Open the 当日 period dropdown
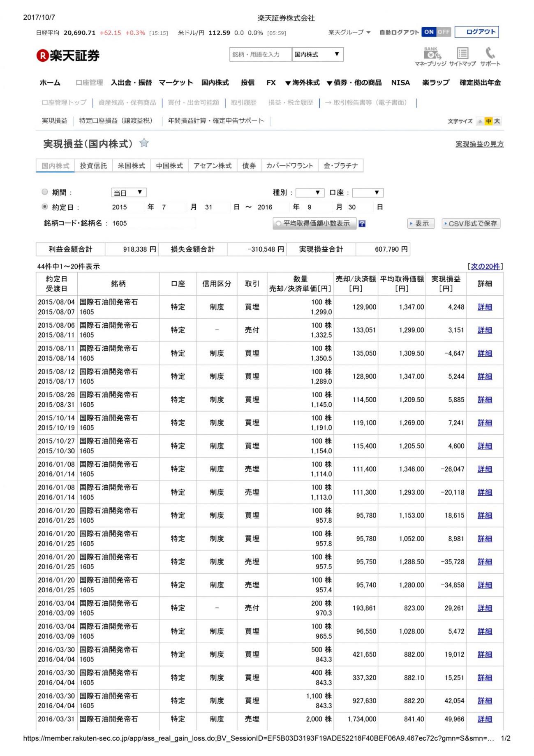The image size is (534, 756). tap(129, 192)
